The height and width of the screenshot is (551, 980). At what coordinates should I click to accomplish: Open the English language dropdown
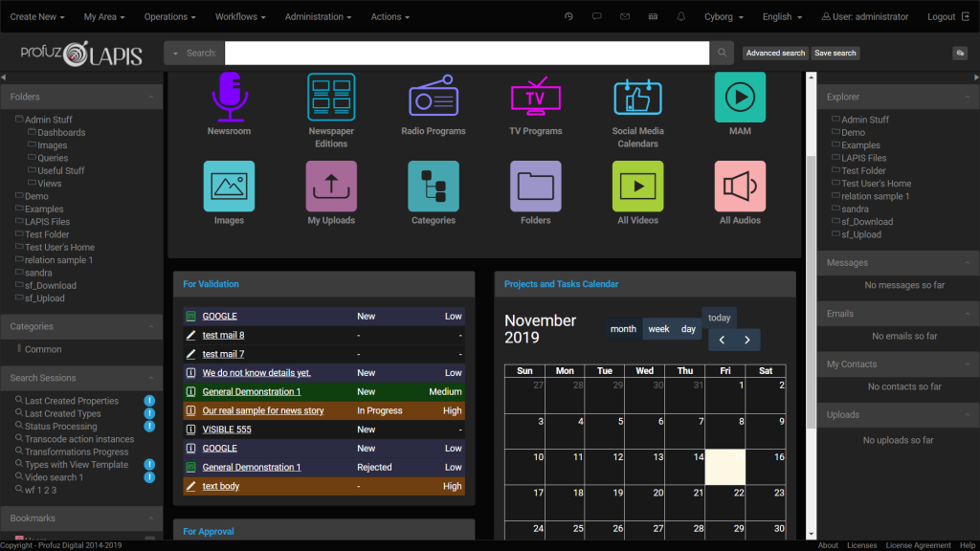(x=781, y=15)
